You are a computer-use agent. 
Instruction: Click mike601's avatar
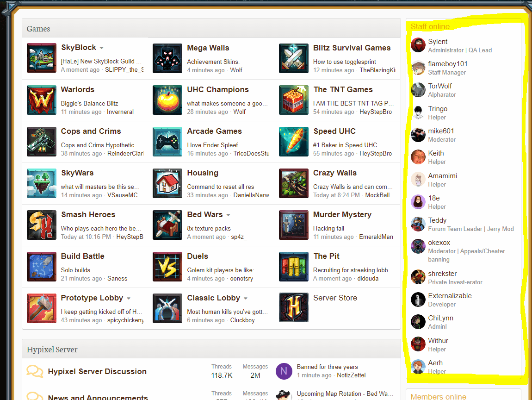418,135
